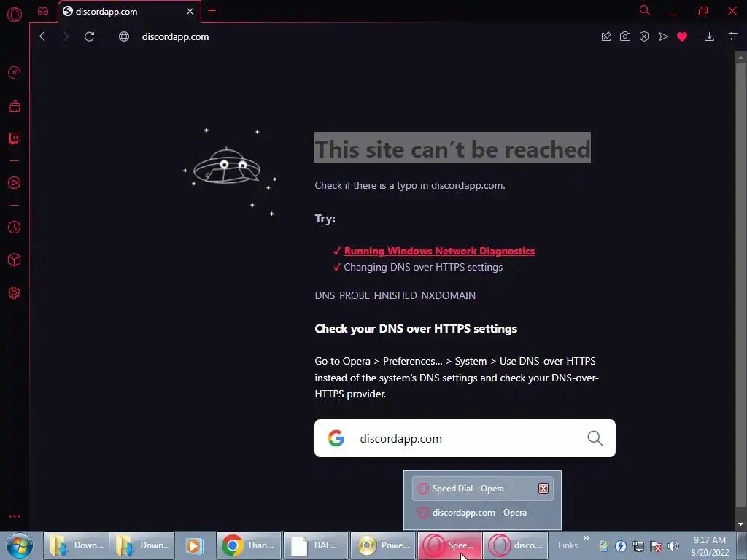Open GX Control speedometer in the sidebar
This screenshot has height=560, width=747.
pos(15,72)
